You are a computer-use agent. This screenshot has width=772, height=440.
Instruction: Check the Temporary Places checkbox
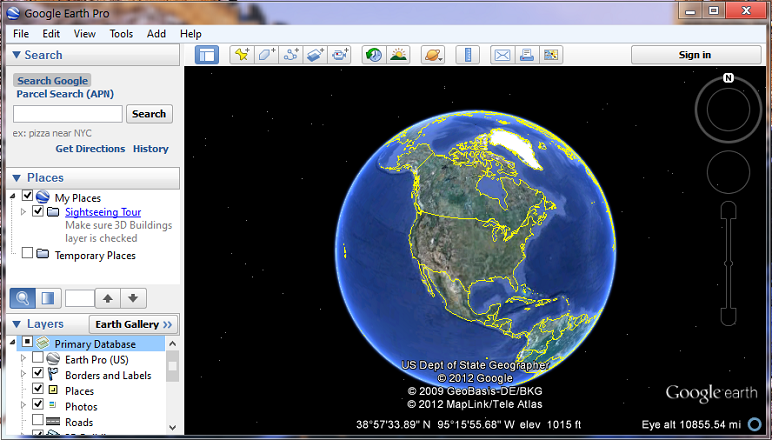tap(28, 253)
